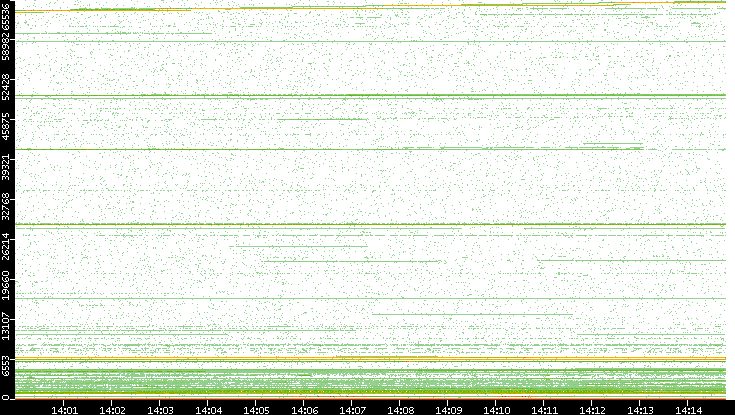This screenshot has height=415, width=735.
Task: Select the 14:08 time label
Action: 400,410
